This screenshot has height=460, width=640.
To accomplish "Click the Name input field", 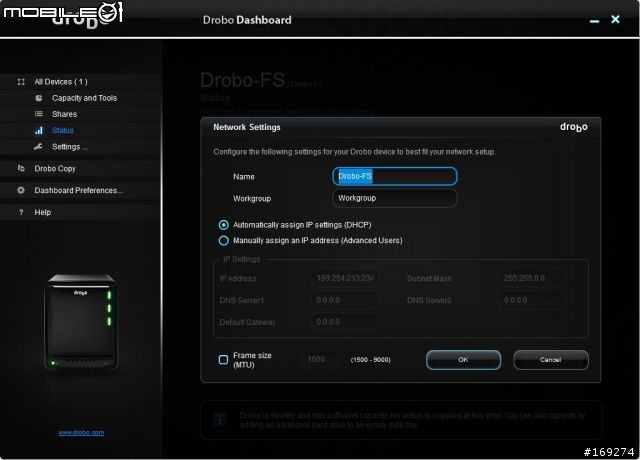I will point(395,176).
